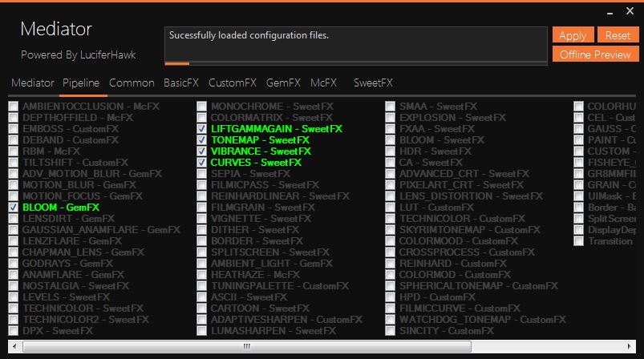
Task: Open Offline Preview
Action: (595, 54)
